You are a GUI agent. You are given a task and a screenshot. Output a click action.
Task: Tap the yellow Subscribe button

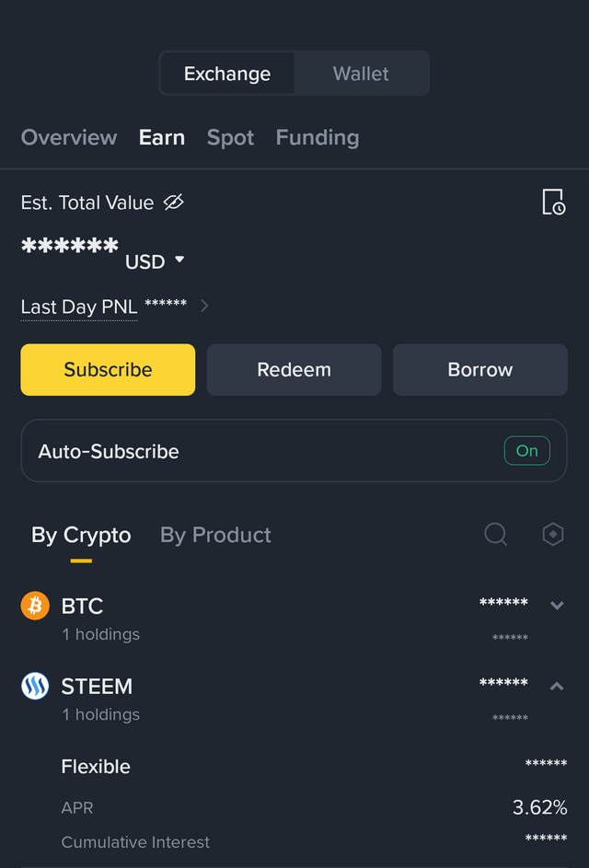coord(108,370)
